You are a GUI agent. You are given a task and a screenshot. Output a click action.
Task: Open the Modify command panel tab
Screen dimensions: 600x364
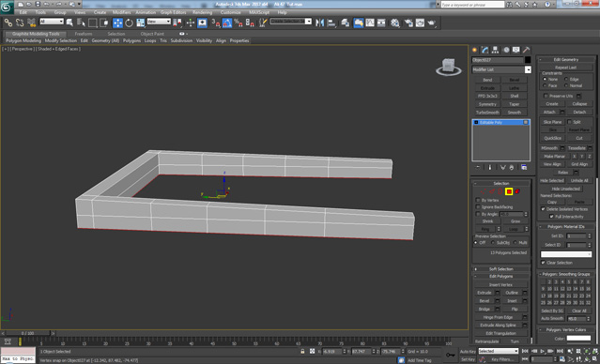(x=485, y=50)
